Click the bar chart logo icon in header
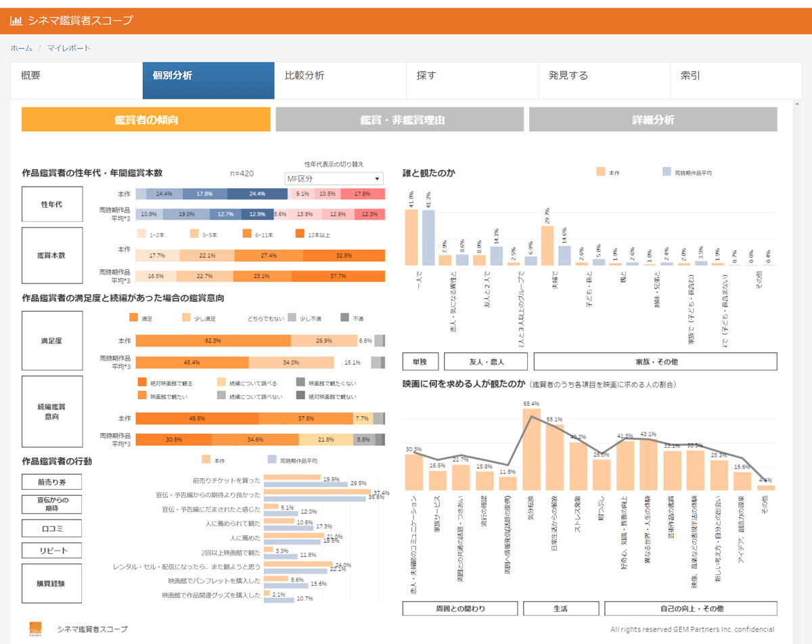 16,20
